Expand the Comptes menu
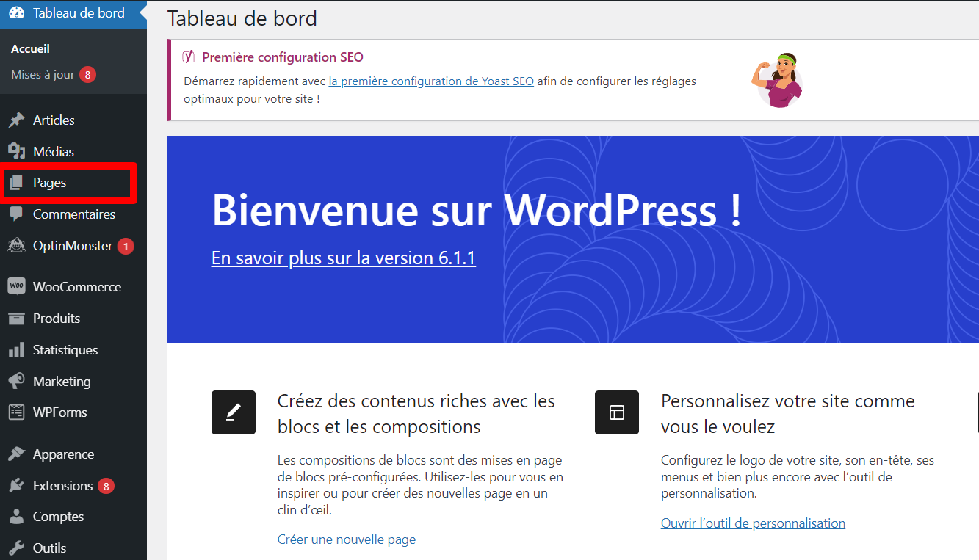 coord(57,516)
